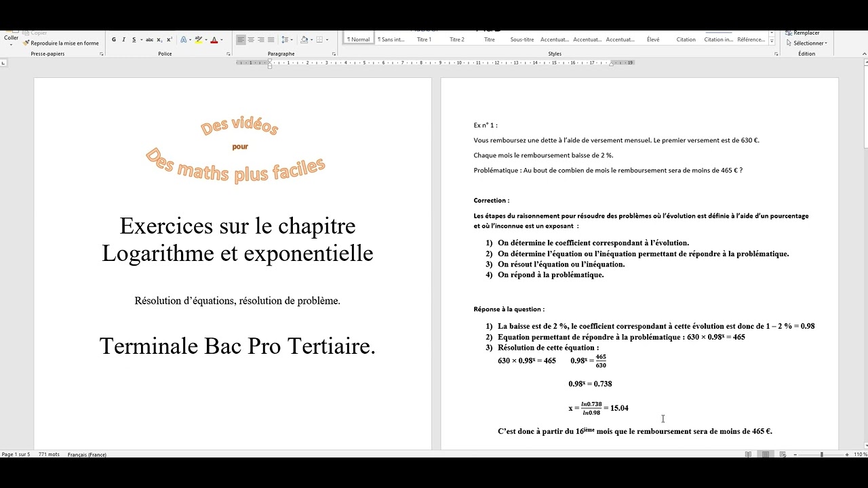Apply the Sans interligne style
The height and width of the screenshot is (488, 868).
pyautogui.click(x=391, y=39)
